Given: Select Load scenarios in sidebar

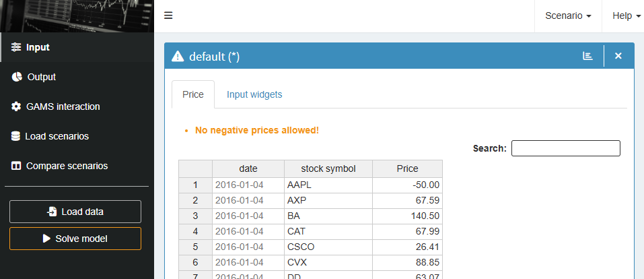Looking at the screenshot, I should point(57,136).
